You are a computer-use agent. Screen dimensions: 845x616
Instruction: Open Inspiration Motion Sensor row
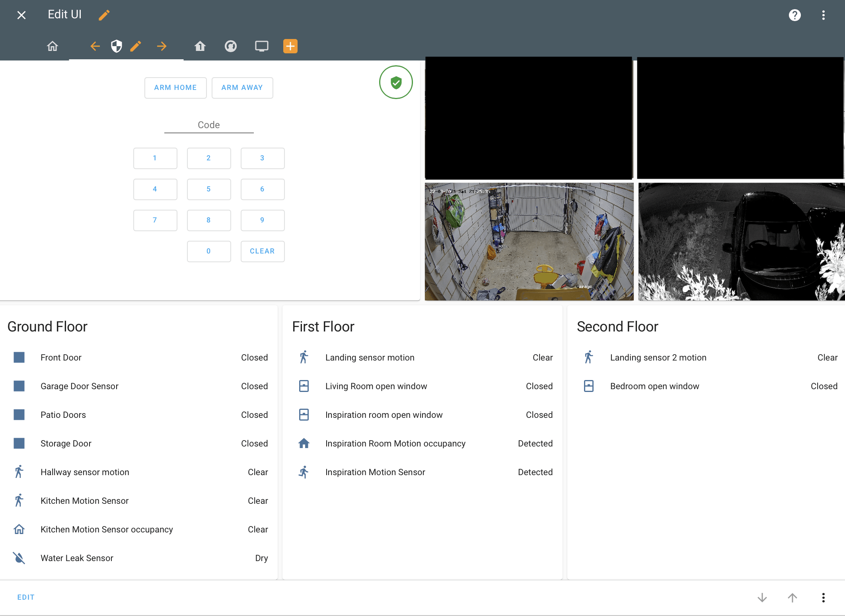[x=422, y=472]
